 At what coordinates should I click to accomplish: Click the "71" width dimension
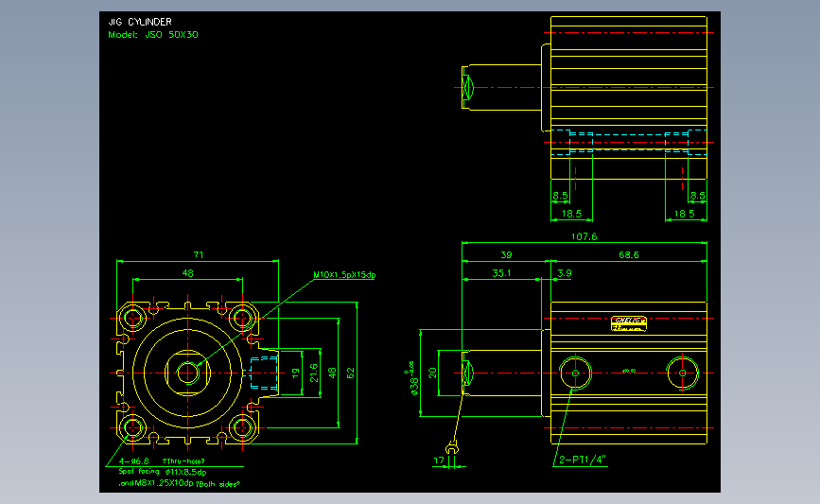tap(199, 254)
